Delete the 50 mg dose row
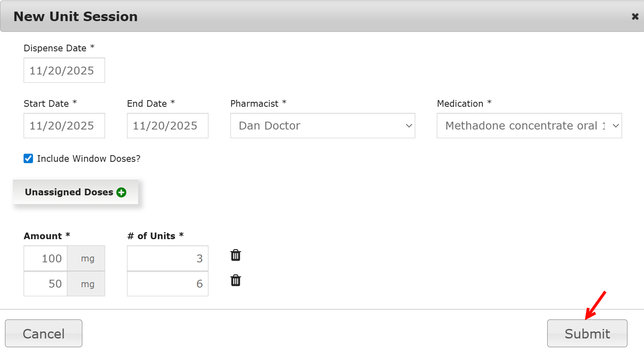Screen dimensions: 644x348 [x=235, y=281]
